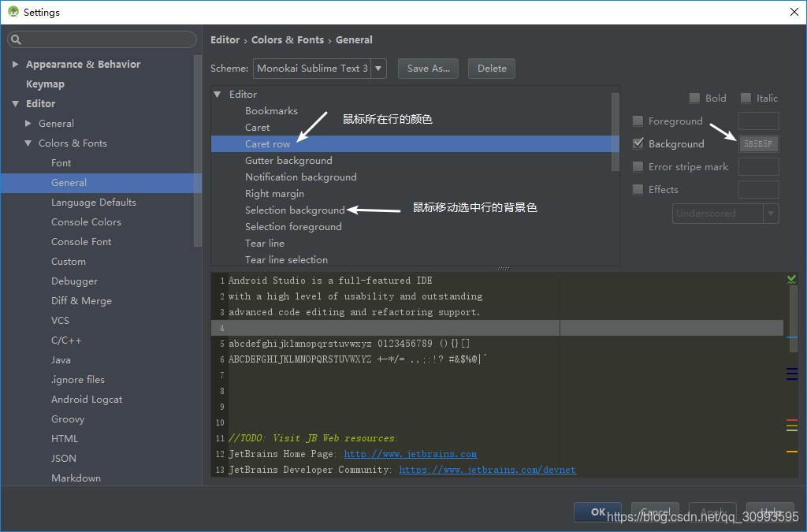Click the options list vertical scrollbar
807x532 pixels.
(615, 132)
